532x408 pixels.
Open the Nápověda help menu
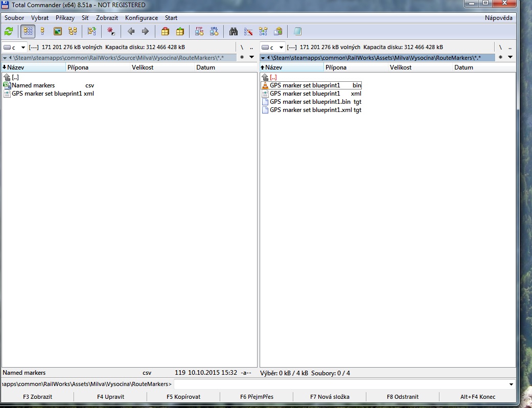498,18
